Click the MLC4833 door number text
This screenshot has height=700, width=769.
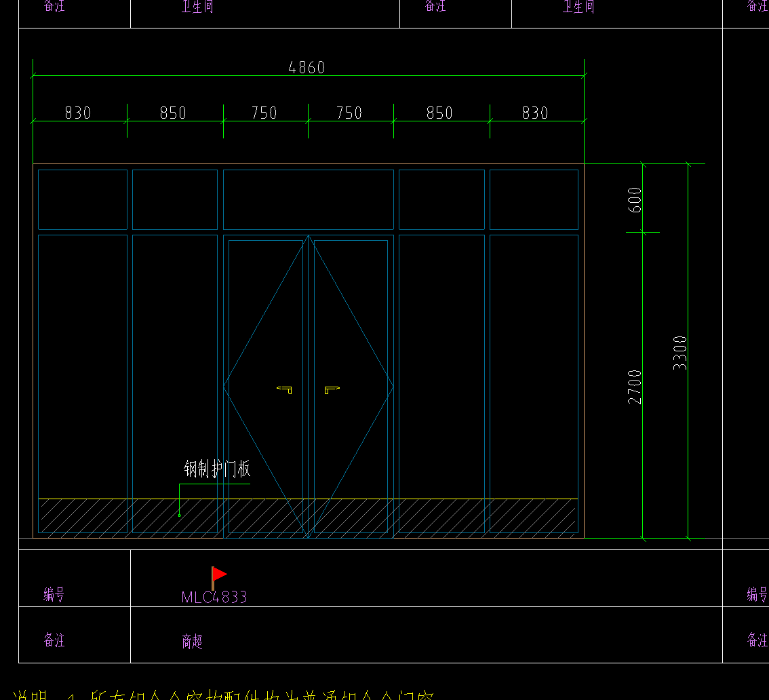214,597
